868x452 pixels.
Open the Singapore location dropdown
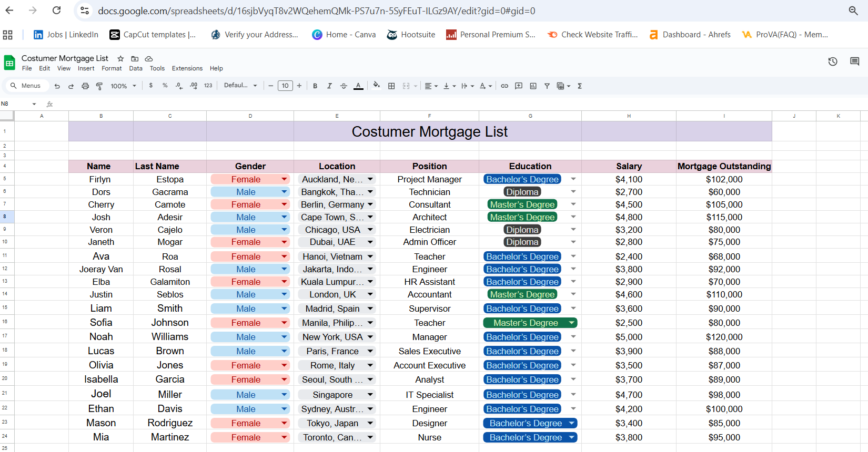(370, 395)
